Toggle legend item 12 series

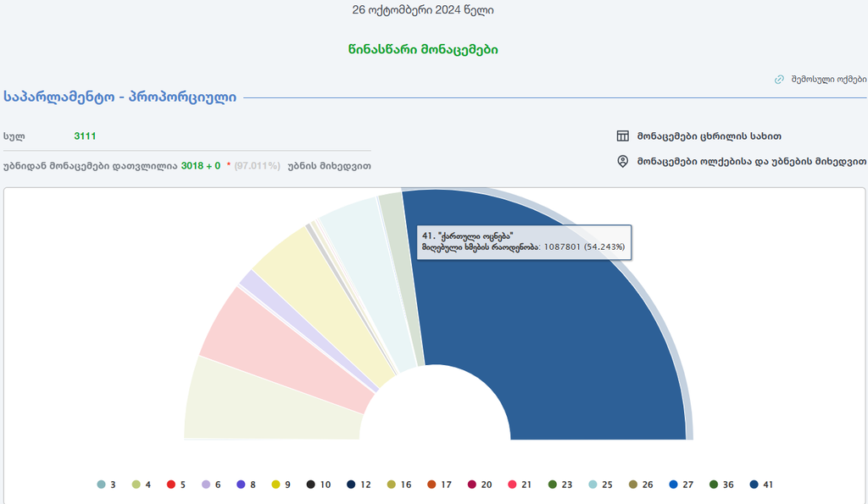click(x=359, y=485)
